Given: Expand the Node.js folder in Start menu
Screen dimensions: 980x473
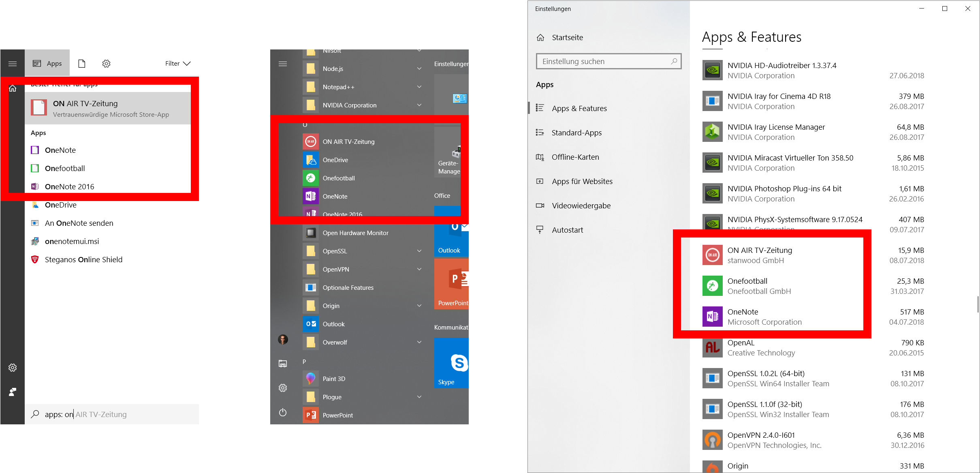Looking at the screenshot, I should pyautogui.click(x=363, y=68).
